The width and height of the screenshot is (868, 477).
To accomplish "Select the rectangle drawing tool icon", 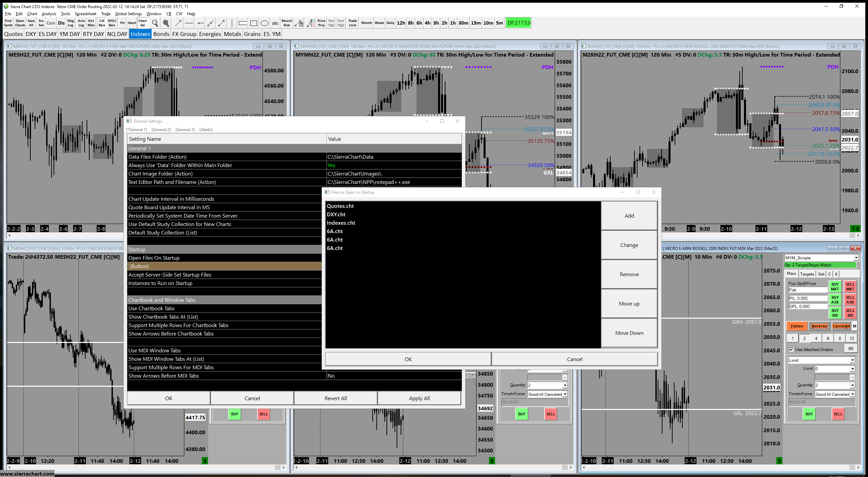I will click(253, 23).
